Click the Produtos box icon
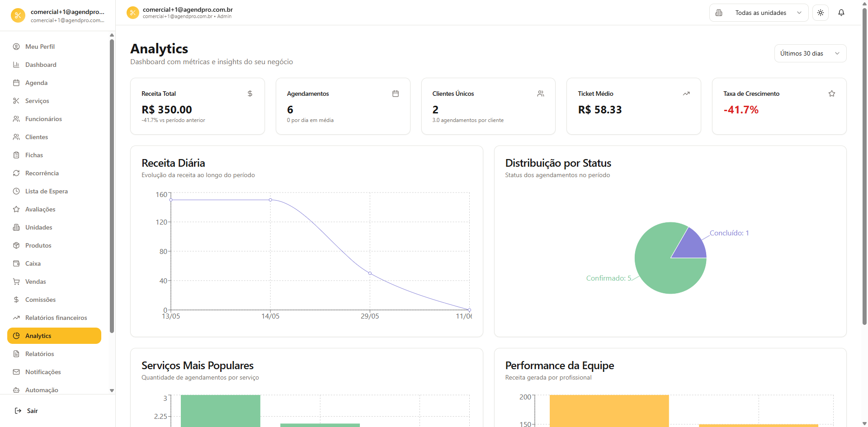 16,245
